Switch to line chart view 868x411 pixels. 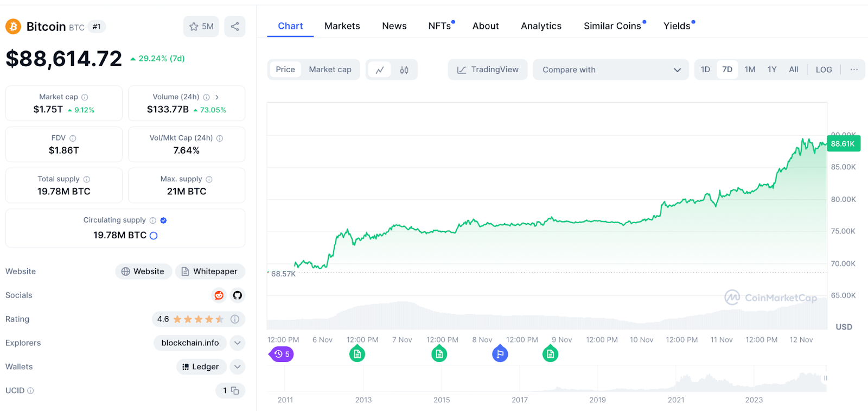[380, 69]
